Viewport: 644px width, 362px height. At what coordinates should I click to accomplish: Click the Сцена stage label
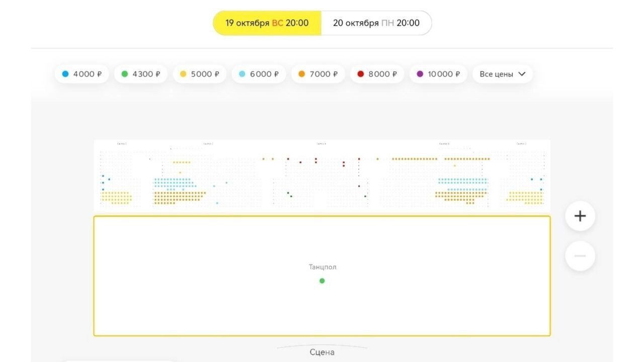click(x=322, y=352)
